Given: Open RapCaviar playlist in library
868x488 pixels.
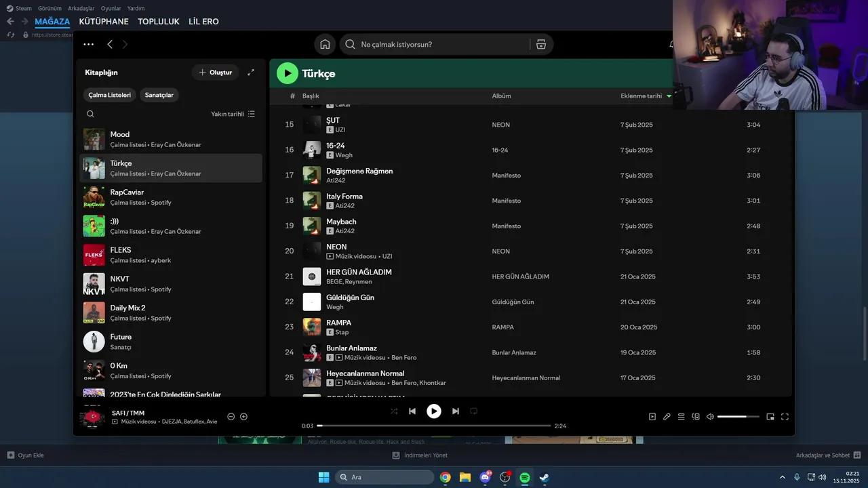Looking at the screenshot, I should click(x=171, y=197).
